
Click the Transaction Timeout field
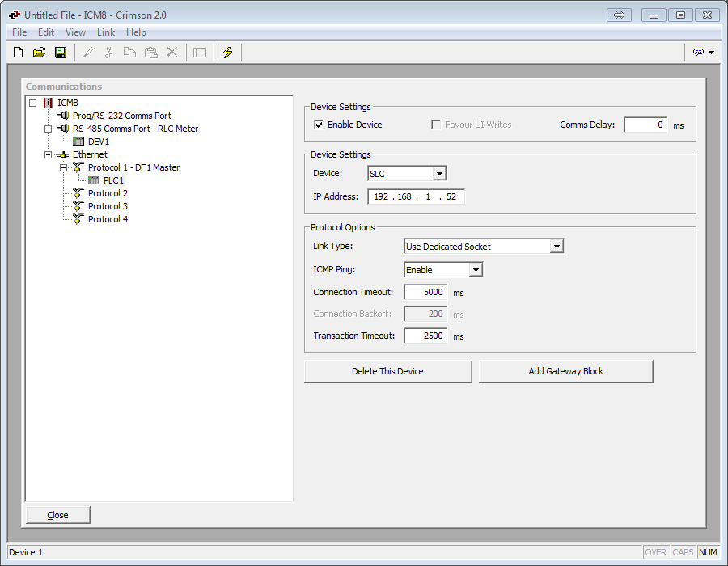[425, 336]
